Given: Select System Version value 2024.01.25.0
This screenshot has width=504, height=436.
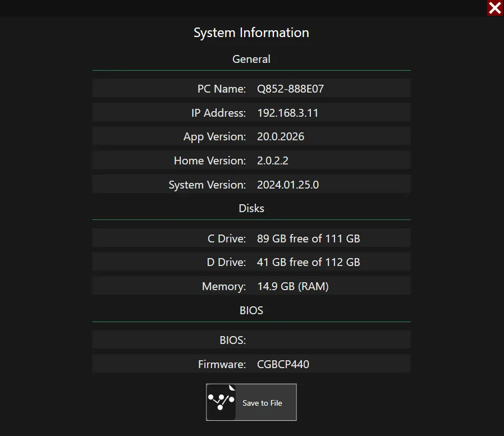Looking at the screenshot, I should [x=288, y=185].
